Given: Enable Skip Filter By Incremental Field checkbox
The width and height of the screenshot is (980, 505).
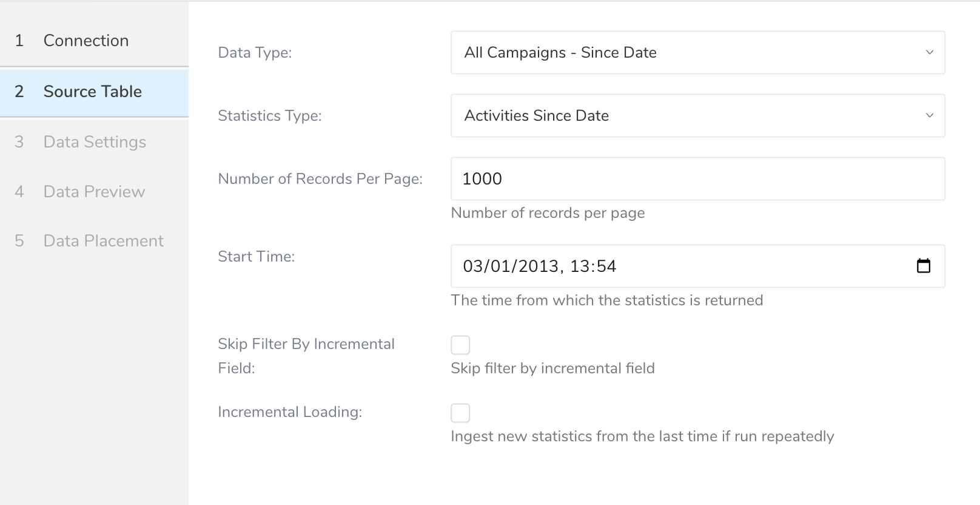Looking at the screenshot, I should tap(460, 345).
